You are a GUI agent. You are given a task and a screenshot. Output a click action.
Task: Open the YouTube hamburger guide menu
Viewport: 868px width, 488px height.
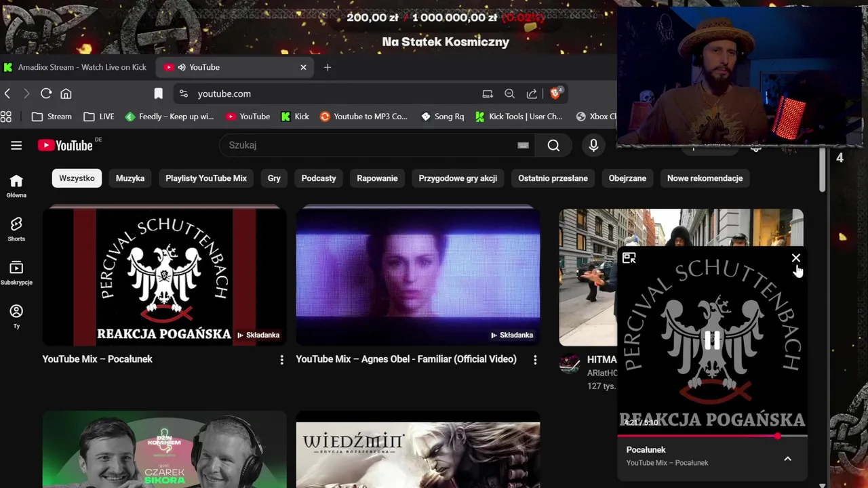pos(16,145)
